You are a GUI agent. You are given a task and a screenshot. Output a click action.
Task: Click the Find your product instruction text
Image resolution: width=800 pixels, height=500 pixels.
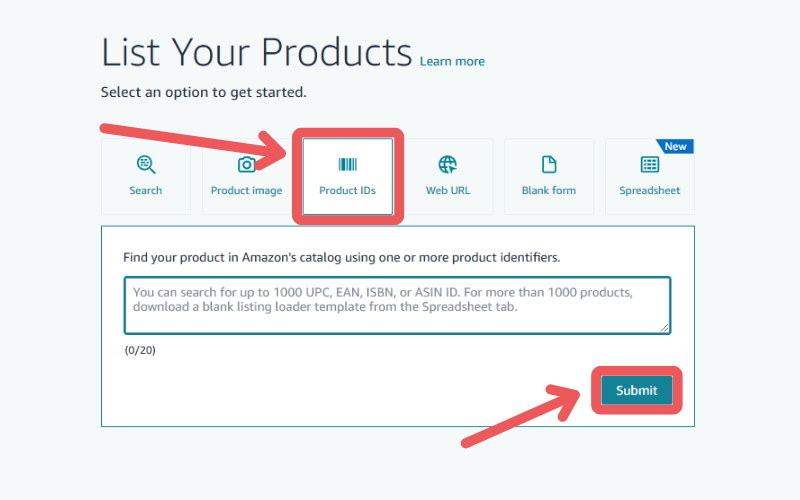[341, 257]
